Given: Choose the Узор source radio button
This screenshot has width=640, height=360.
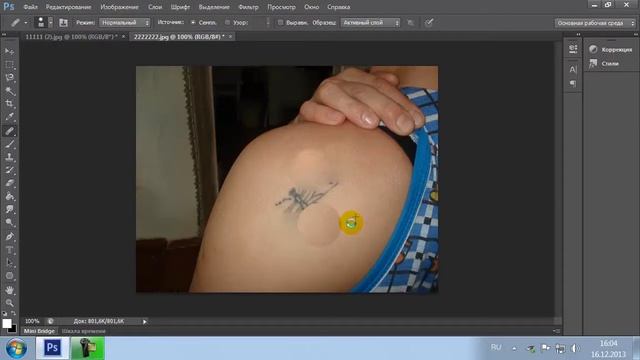Looking at the screenshot, I should [227, 22].
